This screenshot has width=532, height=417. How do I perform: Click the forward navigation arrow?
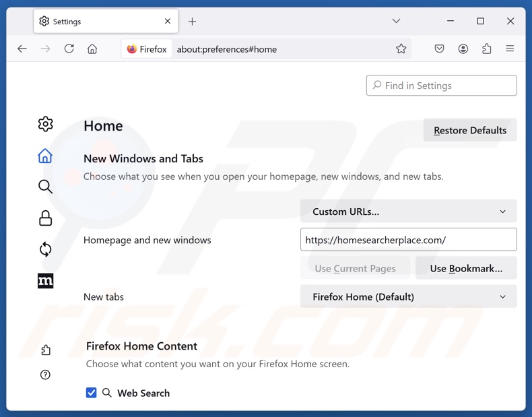[x=46, y=49]
